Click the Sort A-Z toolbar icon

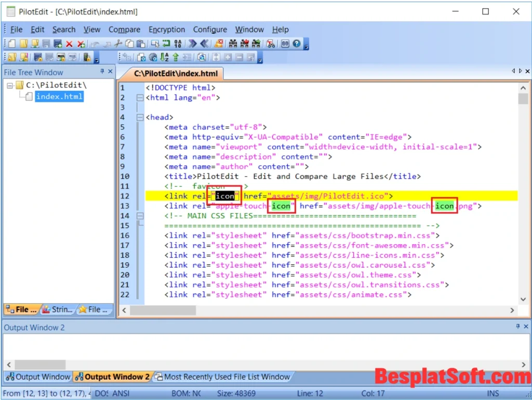click(165, 57)
